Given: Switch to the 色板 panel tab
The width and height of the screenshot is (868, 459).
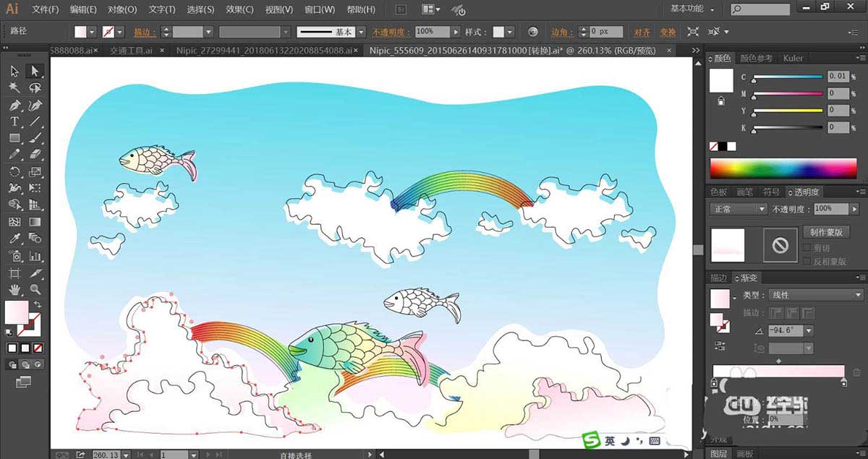Looking at the screenshot, I should [x=718, y=192].
